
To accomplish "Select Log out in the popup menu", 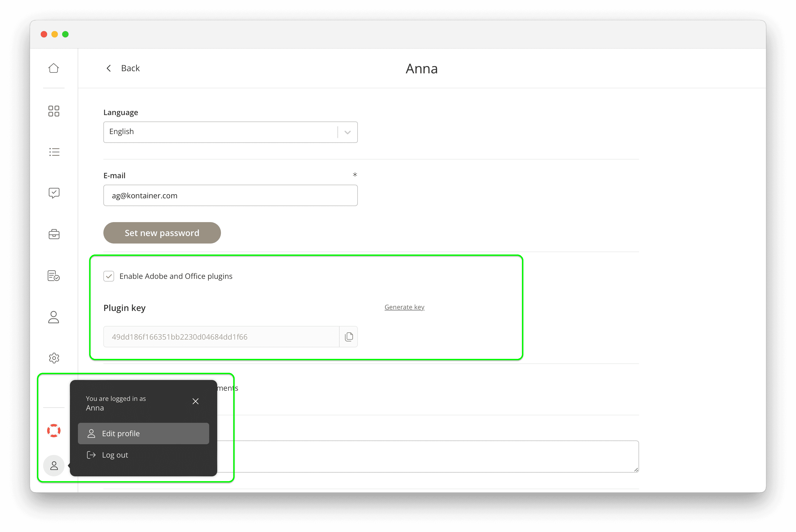I will point(115,455).
